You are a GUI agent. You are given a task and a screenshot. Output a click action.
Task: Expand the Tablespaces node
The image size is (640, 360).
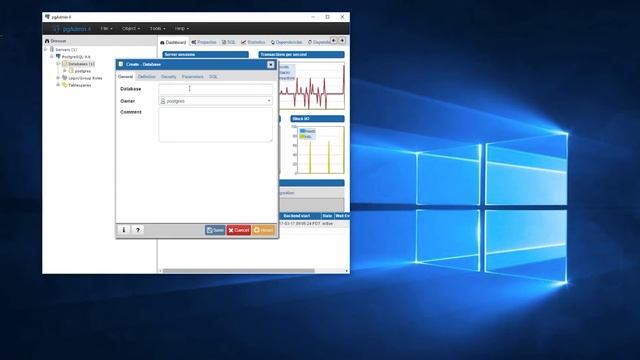point(58,85)
